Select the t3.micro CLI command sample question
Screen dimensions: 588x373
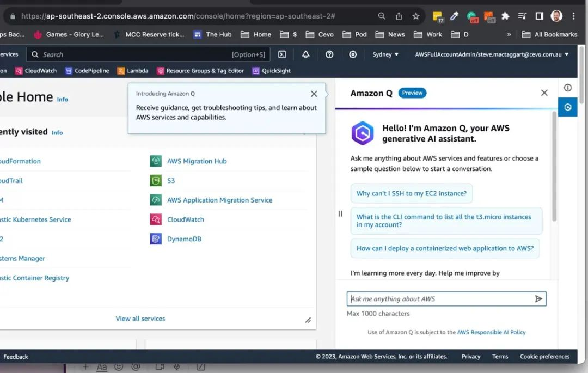446,221
